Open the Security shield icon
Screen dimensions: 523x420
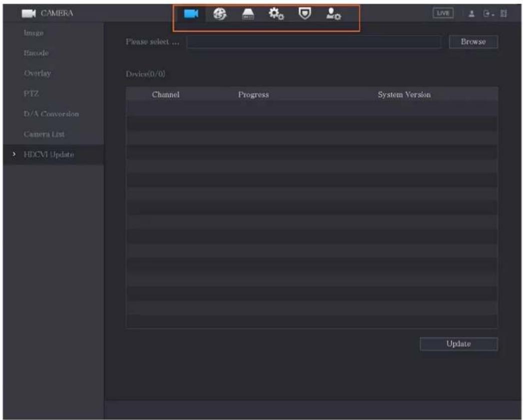[x=304, y=14]
